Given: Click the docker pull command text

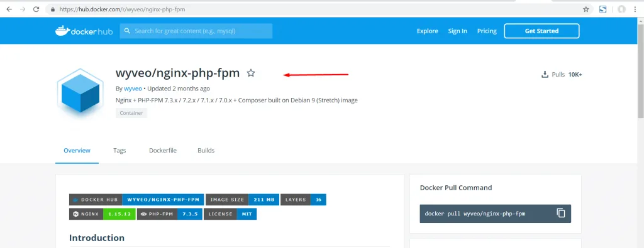Looking at the screenshot, I should pyautogui.click(x=475, y=213).
